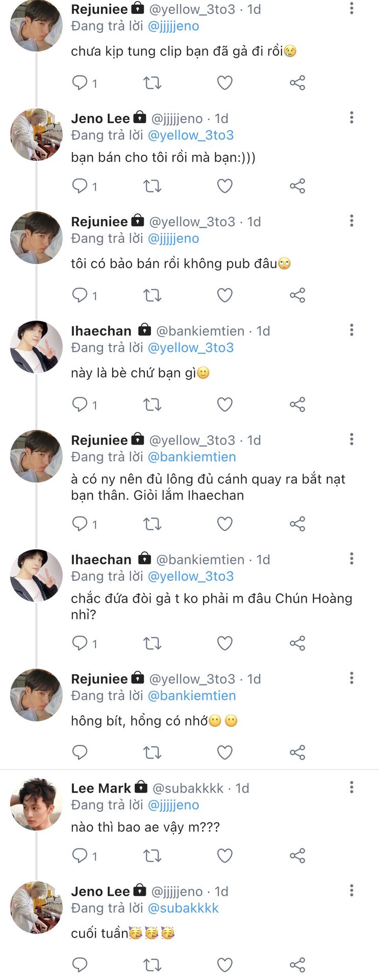Open lhaechan's name on "chắc đứa đòi gả" tweet
The width and height of the screenshot is (379, 980).
[101, 559]
